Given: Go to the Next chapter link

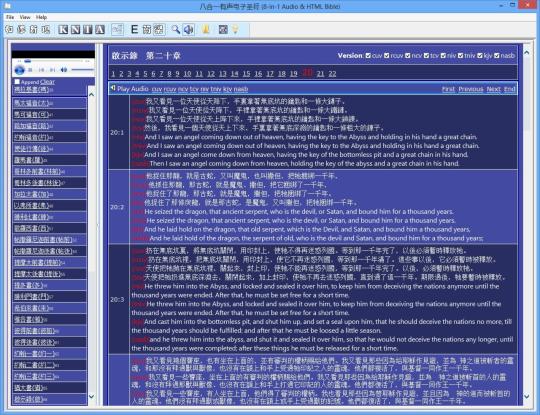Looking at the screenshot, I should tap(494, 89).
